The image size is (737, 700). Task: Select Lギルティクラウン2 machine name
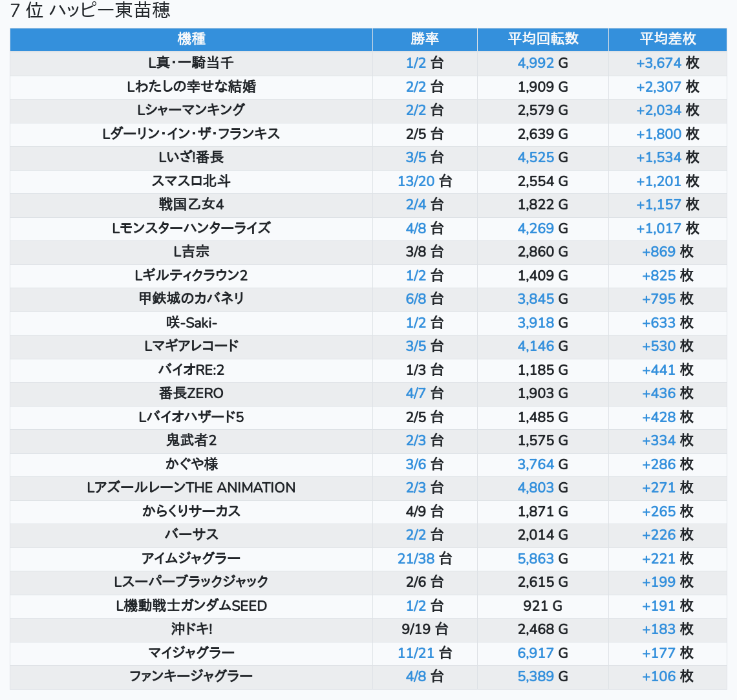point(191,275)
